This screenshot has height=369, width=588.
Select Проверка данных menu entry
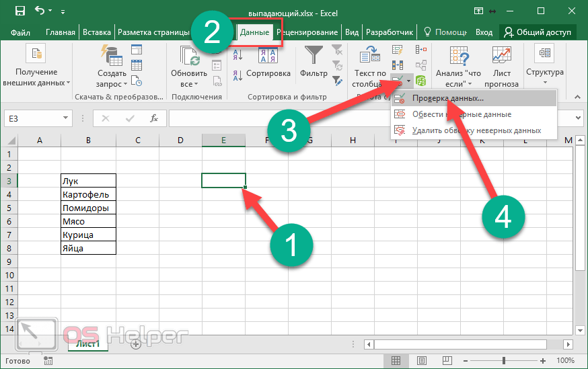[447, 98]
